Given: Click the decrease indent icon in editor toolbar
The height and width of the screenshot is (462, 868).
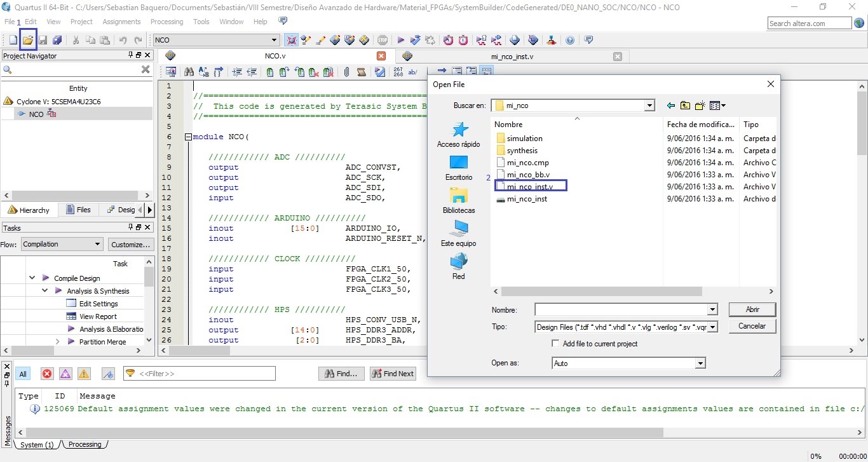Looking at the screenshot, I should 252,72.
